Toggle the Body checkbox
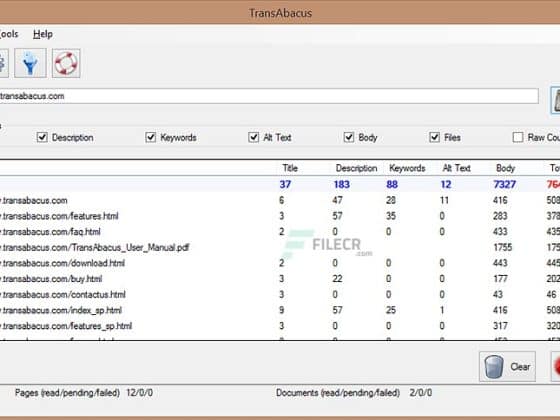 tap(349, 137)
